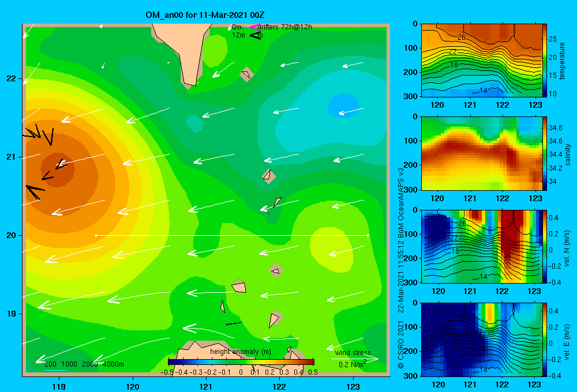Click the '1000' bathymetry depth label
Screen dimensions: 577x392
point(69,364)
